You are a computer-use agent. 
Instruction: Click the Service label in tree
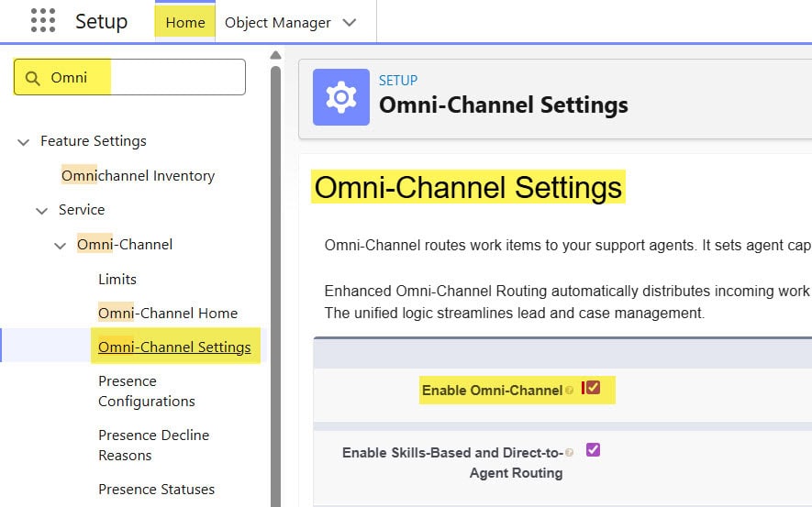click(82, 210)
